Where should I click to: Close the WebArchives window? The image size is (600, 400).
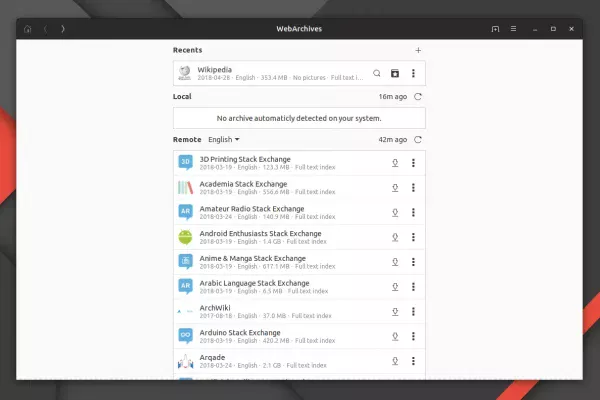pos(571,29)
